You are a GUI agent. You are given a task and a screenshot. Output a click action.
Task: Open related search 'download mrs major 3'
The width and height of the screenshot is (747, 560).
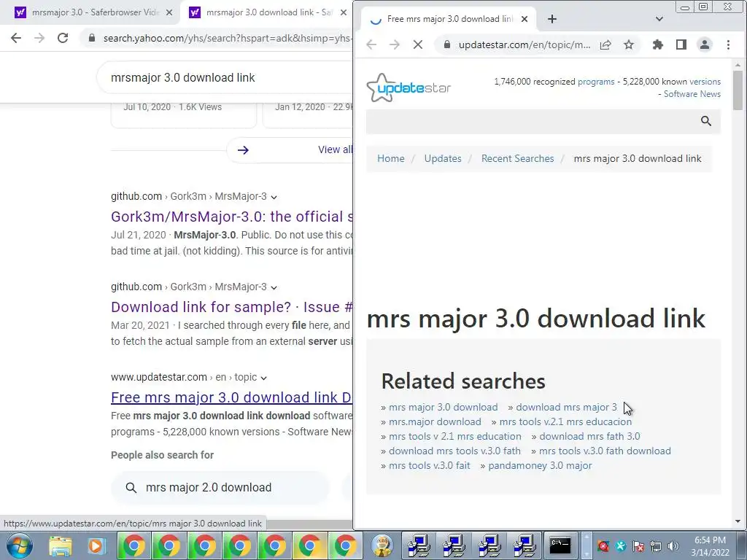pos(566,407)
